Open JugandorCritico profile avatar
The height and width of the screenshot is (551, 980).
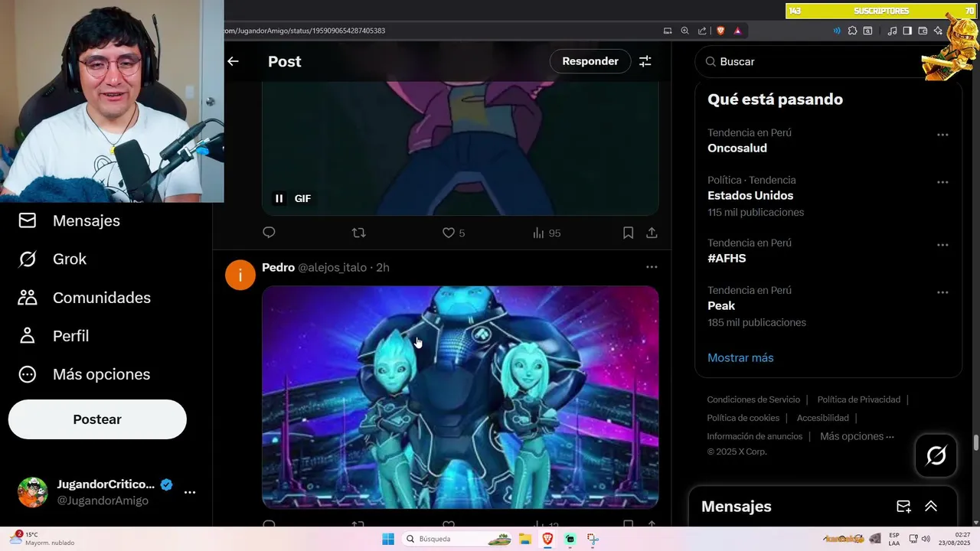pos(33,492)
